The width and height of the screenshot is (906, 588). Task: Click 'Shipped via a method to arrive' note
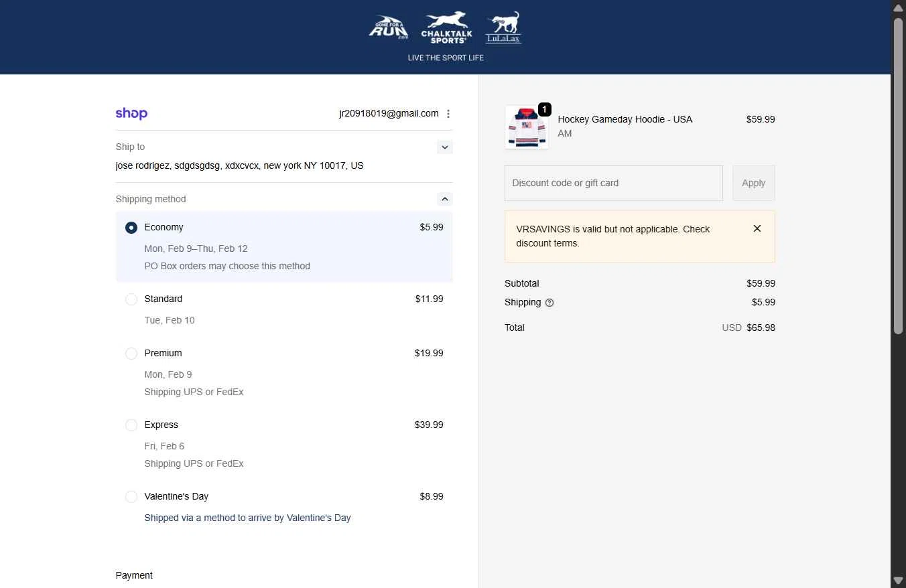247,518
